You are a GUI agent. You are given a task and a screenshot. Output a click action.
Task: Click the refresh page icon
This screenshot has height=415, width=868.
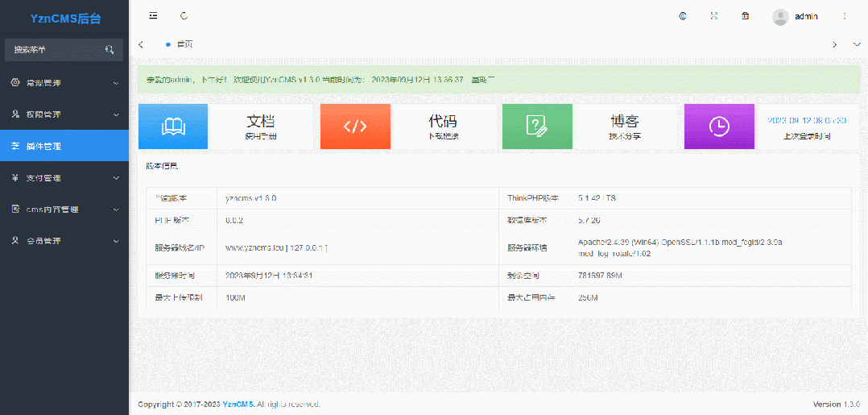[184, 15]
